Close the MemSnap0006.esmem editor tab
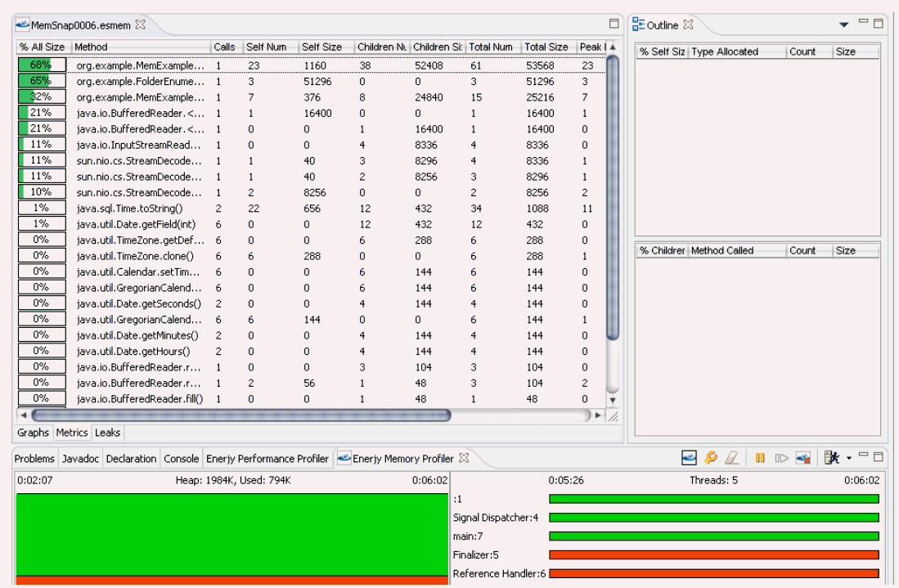 coord(141,25)
